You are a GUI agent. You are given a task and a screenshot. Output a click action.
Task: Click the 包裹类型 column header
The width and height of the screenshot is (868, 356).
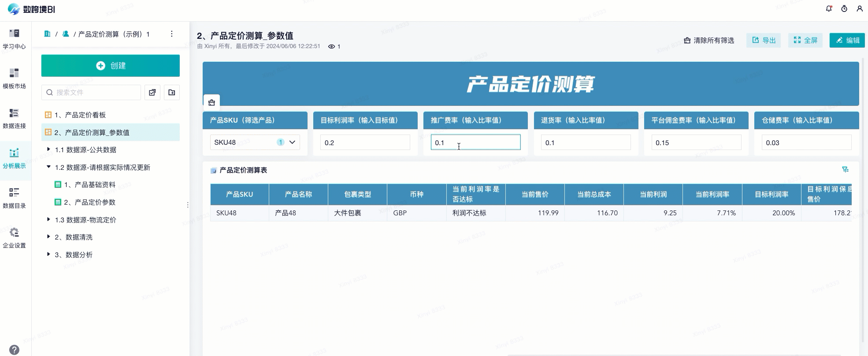(357, 195)
